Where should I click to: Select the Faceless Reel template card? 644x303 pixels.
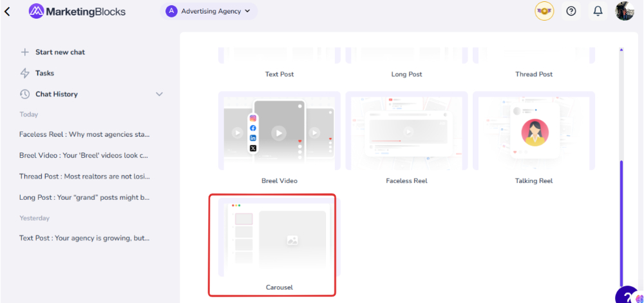(406, 137)
